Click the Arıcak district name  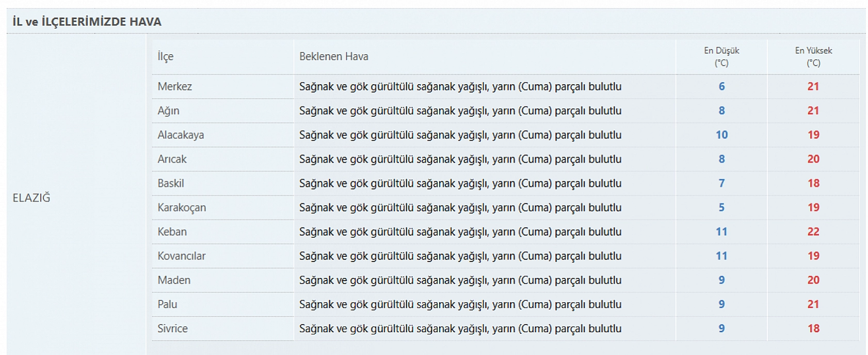172,159
